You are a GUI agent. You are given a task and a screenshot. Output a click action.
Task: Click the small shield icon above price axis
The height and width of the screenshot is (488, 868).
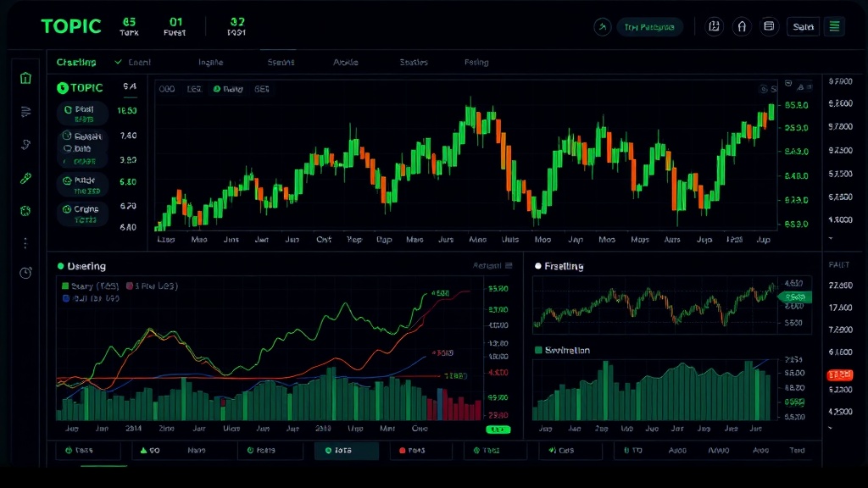tap(788, 84)
